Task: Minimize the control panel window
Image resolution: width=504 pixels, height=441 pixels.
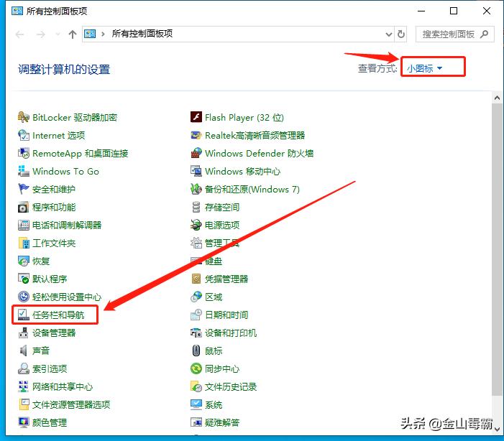Action: click(421, 11)
